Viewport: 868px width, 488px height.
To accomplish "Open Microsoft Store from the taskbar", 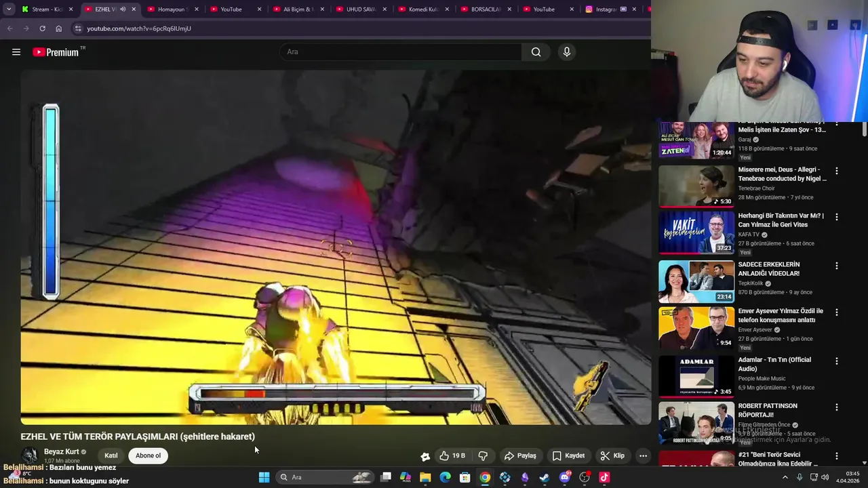I will pyautogui.click(x=465, y=477).
